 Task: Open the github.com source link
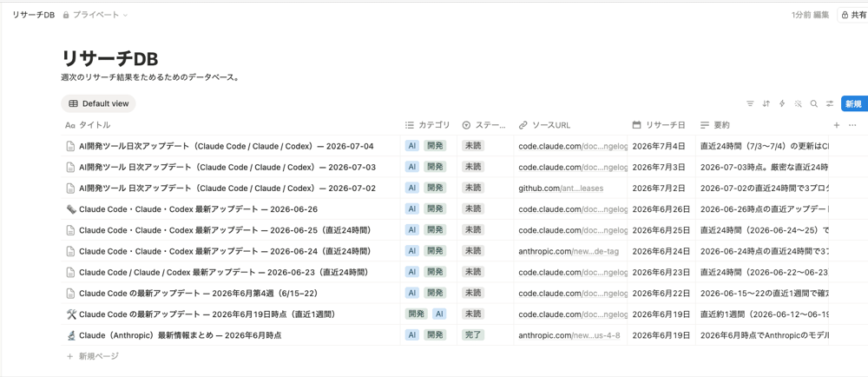pos(561,188)
